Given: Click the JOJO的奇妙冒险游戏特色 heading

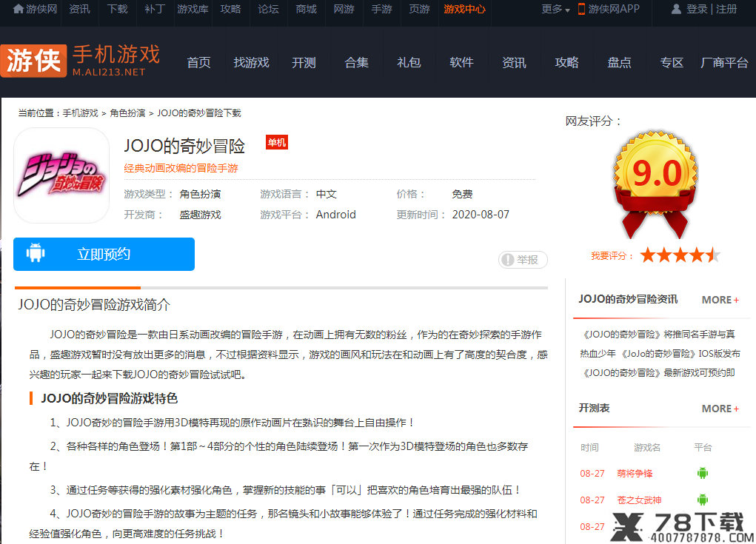Looking at the screenshot, I should (110, 398).
